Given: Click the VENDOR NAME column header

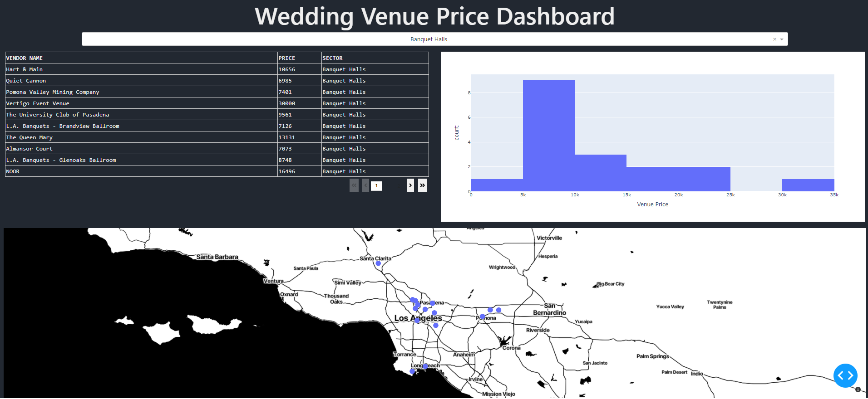Looking at the screenshot, I should [141, 58].
